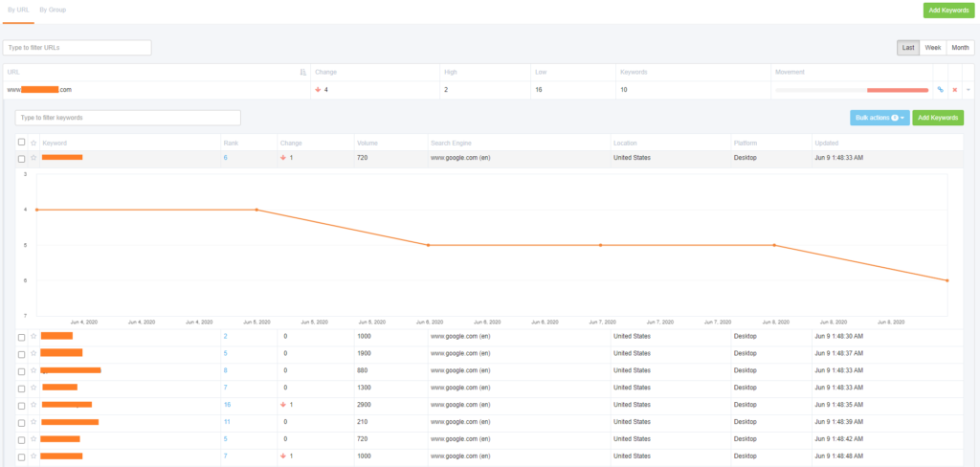Star the keyword ranked 6
Image resolution: width=980 pixels, height=467 pixels.
(x=33, y=158)
